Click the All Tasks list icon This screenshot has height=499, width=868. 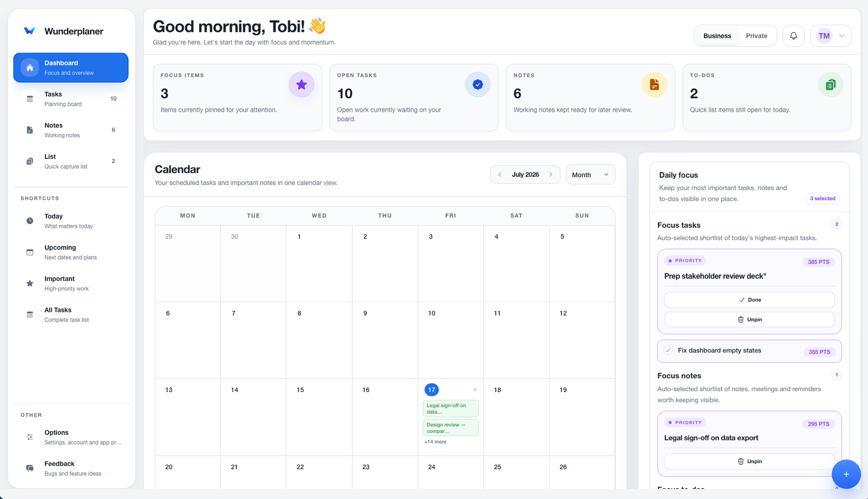tap(30, 315)
